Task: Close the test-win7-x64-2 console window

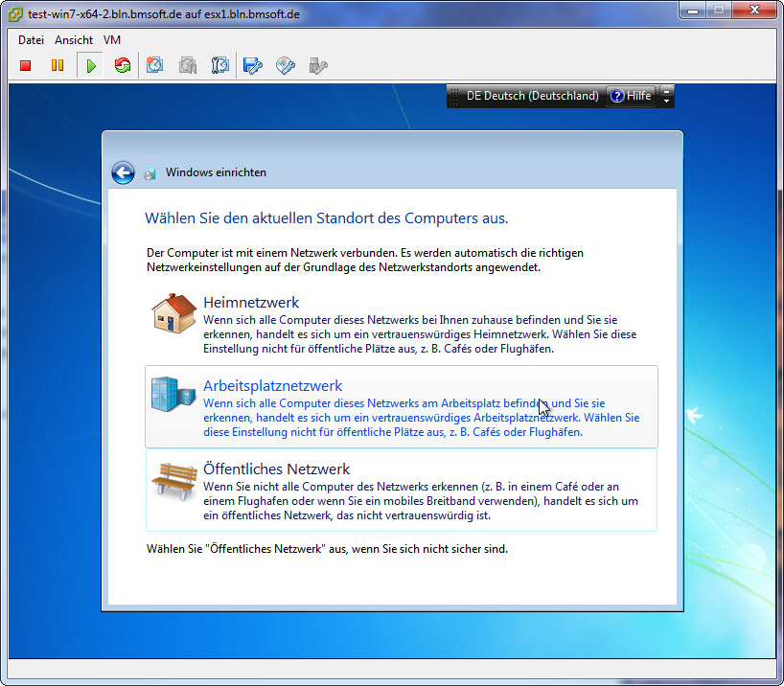Action: (754, 10)
